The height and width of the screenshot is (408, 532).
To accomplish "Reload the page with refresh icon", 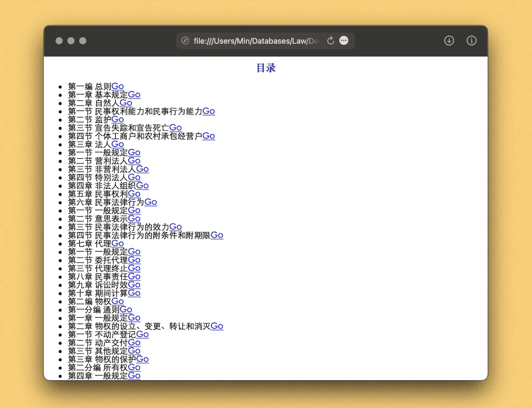I will (x=330, y=41).
